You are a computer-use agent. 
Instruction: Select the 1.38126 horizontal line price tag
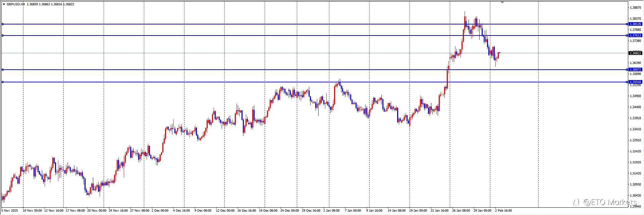(x=635, y=24)
